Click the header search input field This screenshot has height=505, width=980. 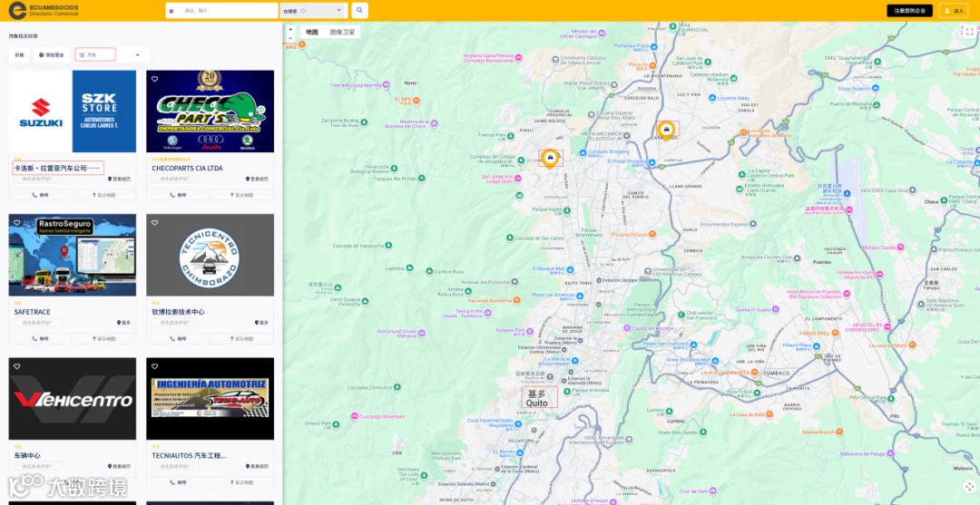[222, 11]
